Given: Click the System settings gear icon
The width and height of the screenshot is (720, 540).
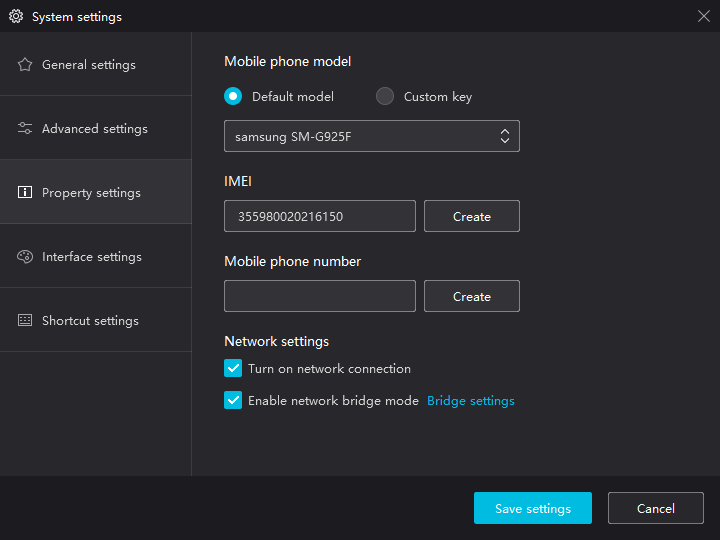Looking at the screenshot, I should [16, 17].
